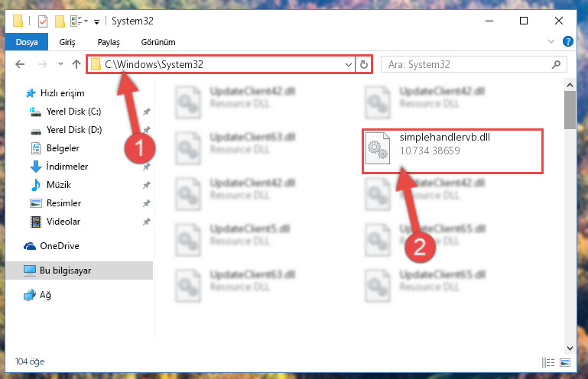
Task: Click the Back navigation arrow
Action: click(20, 64)
